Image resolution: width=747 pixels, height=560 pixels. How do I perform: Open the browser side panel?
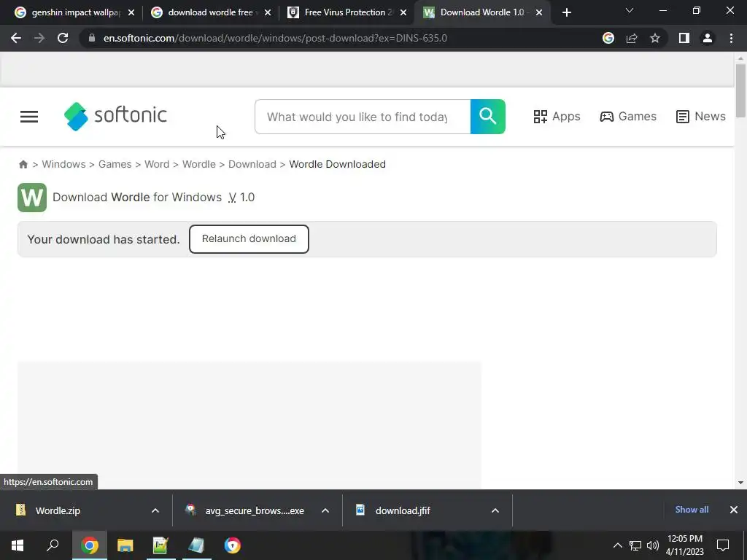[684, 38]
